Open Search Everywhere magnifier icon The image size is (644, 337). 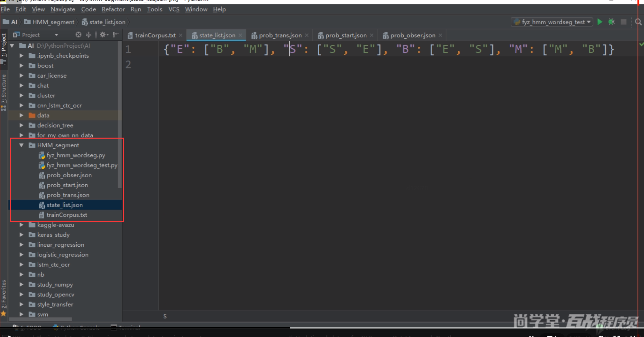[x=638, y=22]
